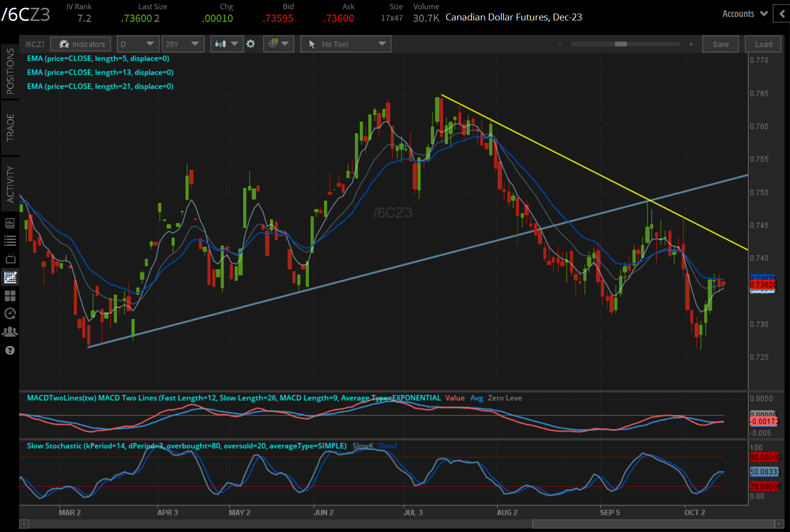The height and width of the screenshot is (532, 790).
Task: Click the chart zoom slider handle
Action: 621,44
